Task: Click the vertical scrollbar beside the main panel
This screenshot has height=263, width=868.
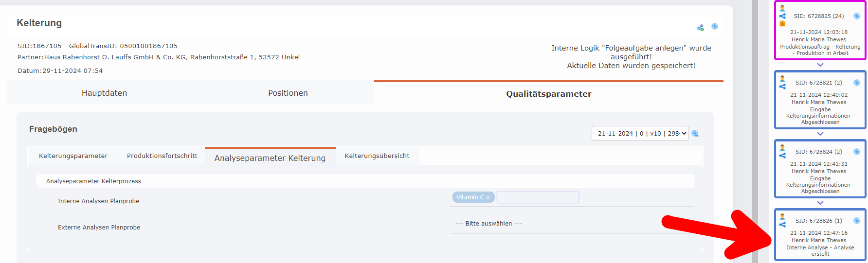Action: pyautogui.click(x=755, y=131)
